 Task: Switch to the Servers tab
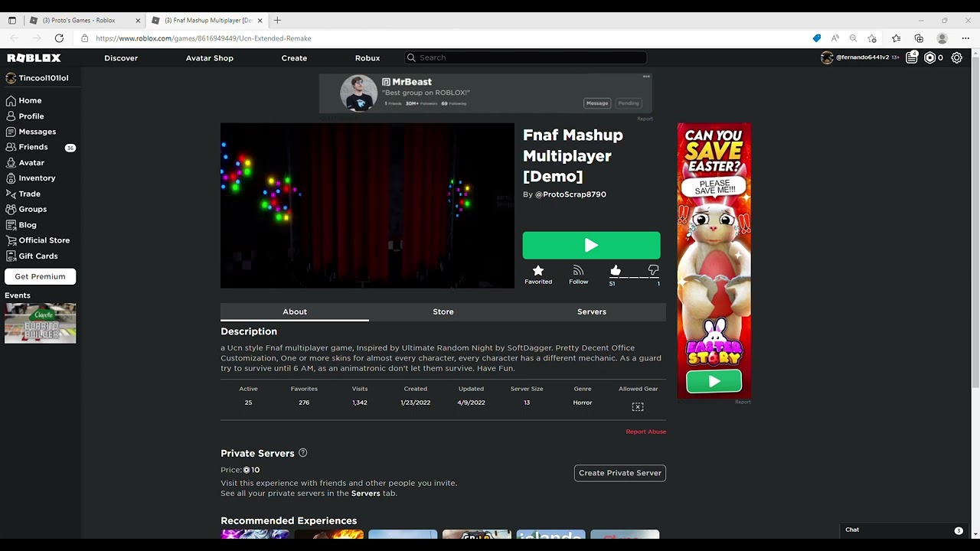click(x=592, y=311)
